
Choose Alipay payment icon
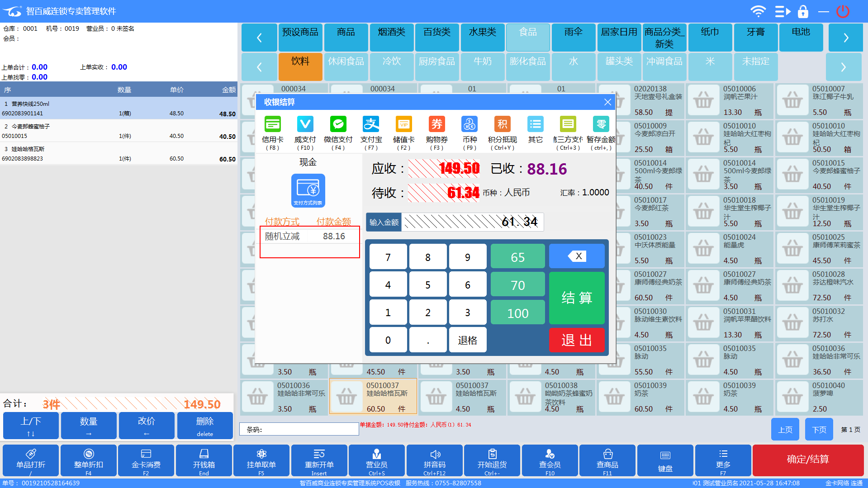tap(371, 124)
